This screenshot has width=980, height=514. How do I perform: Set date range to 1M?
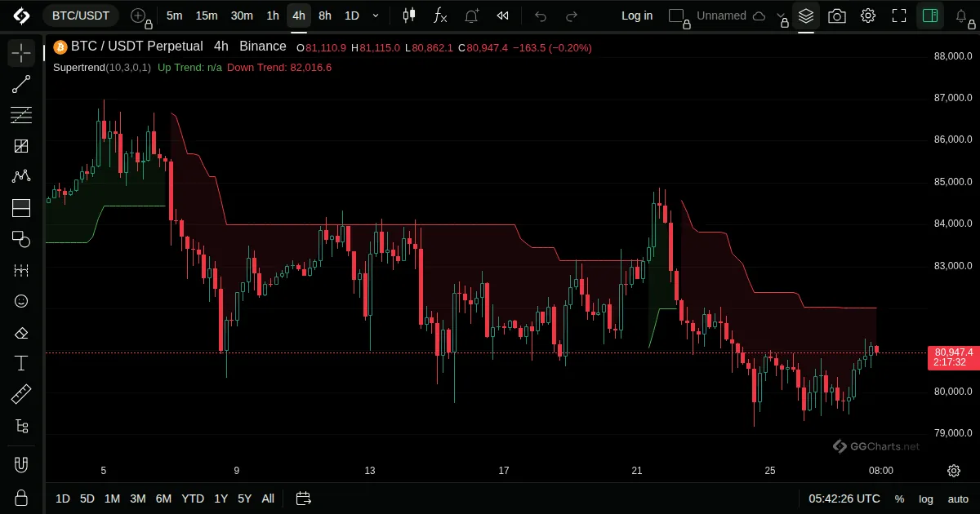point(113,498)
